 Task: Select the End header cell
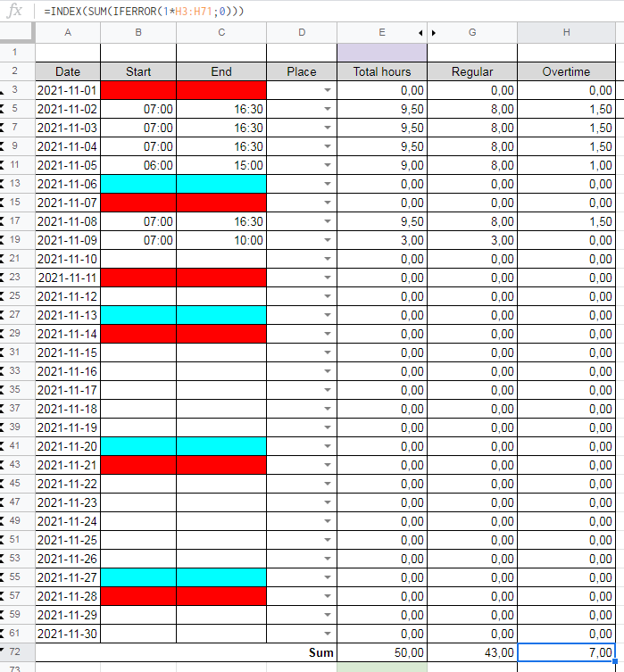click(x=221, y=71)
